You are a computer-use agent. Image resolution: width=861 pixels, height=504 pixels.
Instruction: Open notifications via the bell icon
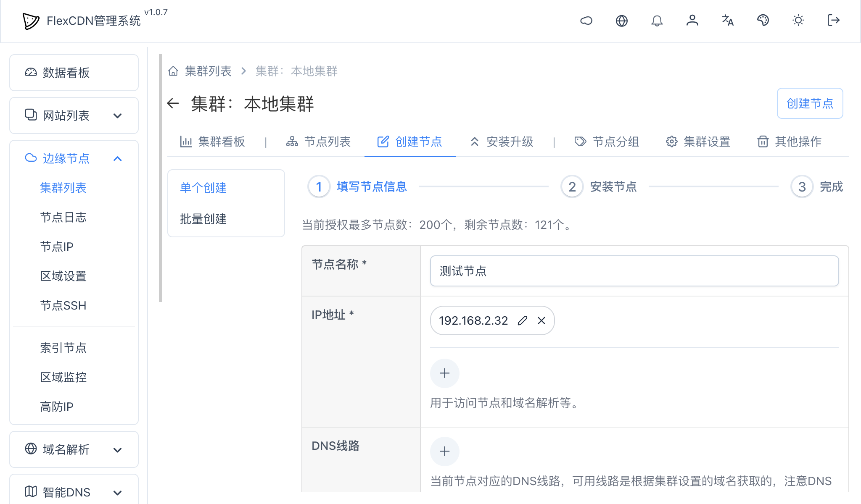[657, 21]
